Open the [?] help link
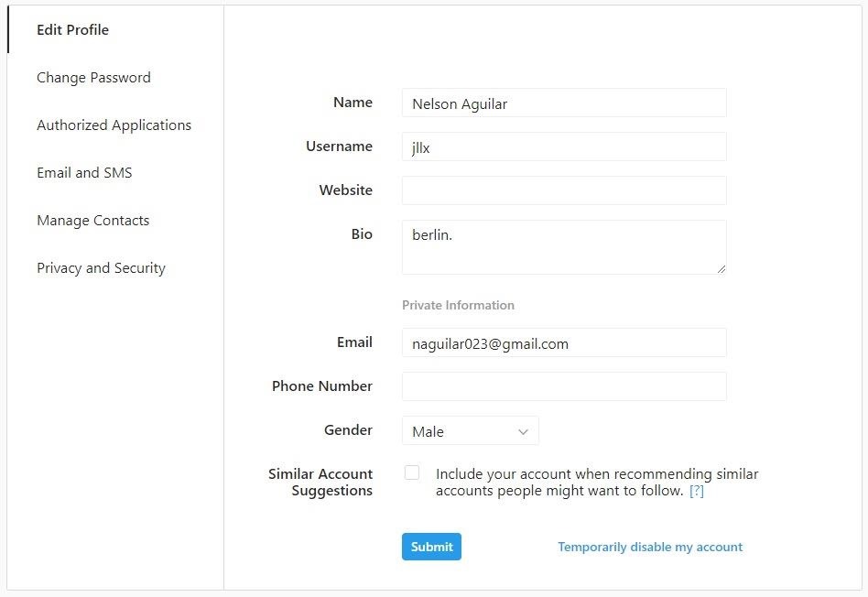The width and height of the screenshot is (868, 597). point(697,491)
